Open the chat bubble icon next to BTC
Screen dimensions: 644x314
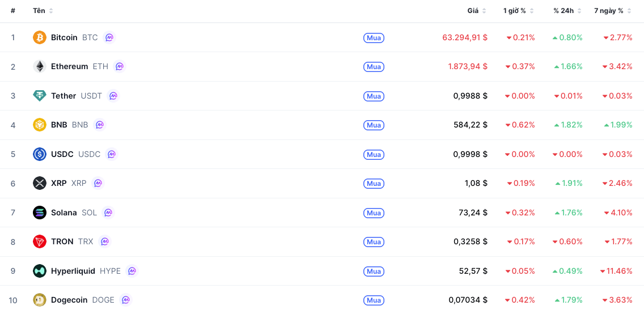coord(109,37)
